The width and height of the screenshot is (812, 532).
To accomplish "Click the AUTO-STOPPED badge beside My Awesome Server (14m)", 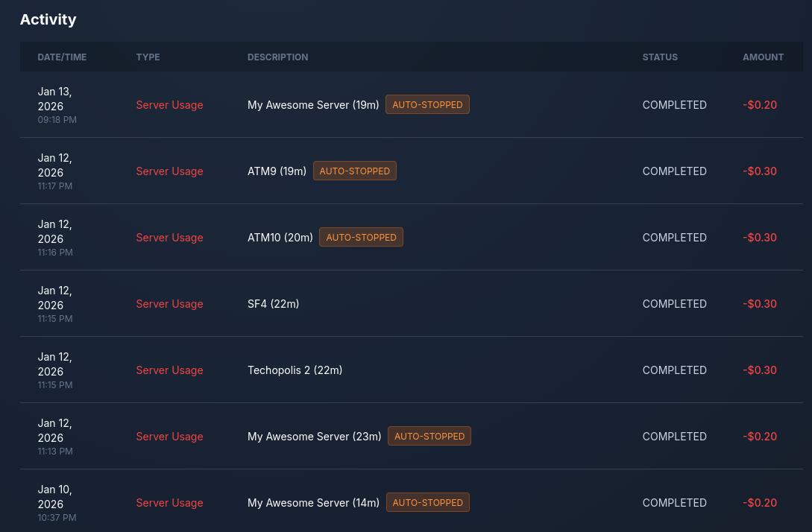I will point(427,502).
